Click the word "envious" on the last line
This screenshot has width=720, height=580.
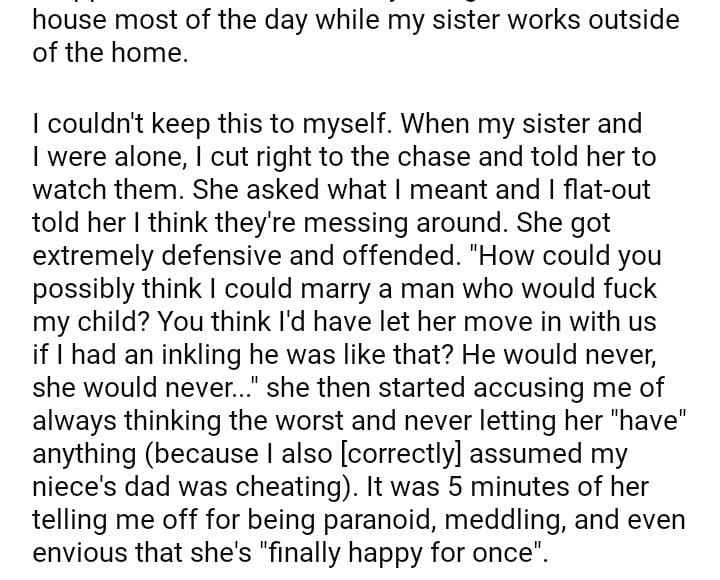coord(74,552)
